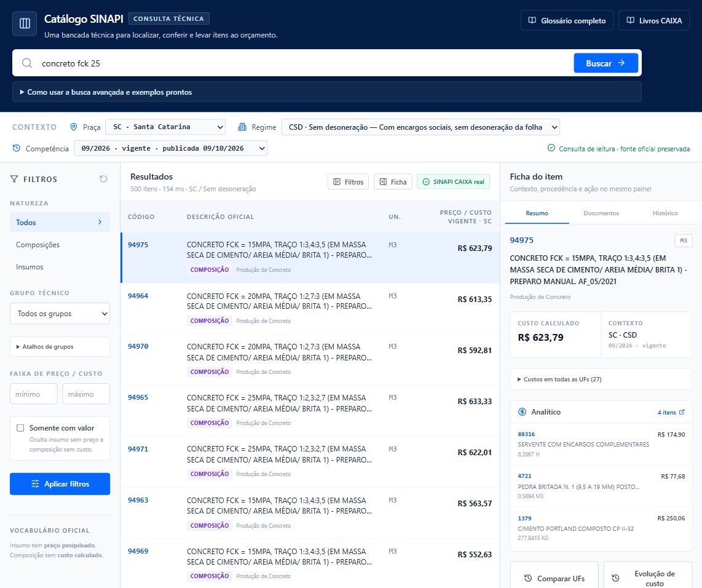Click the COMPOSIÇÃO tag in row 94971
The height and width of the screenshot is (588, 702).
coord(210,474)
